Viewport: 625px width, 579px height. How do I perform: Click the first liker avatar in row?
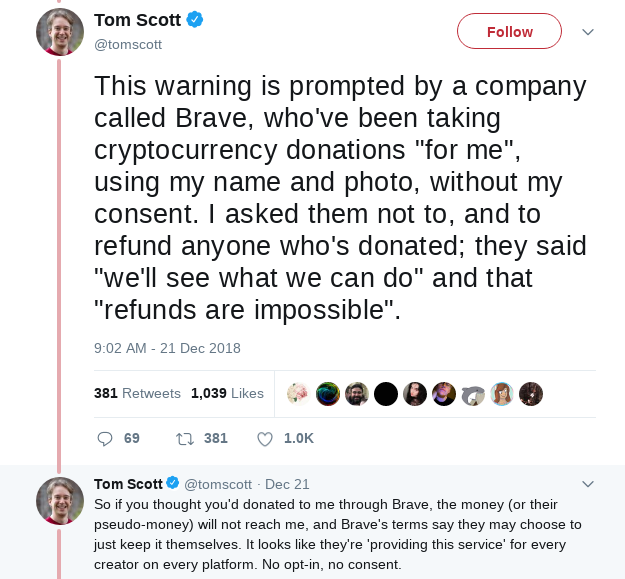click(298, 394)
